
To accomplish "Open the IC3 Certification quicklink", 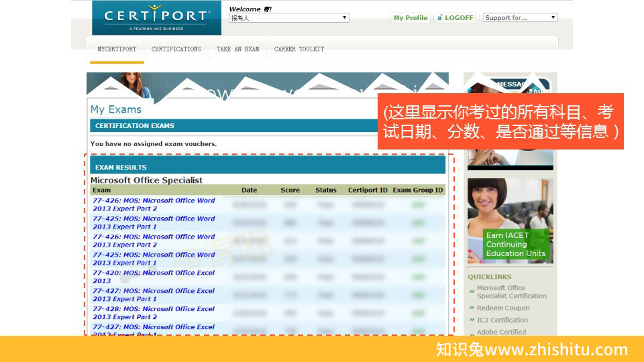I will (x=502, y=320).
